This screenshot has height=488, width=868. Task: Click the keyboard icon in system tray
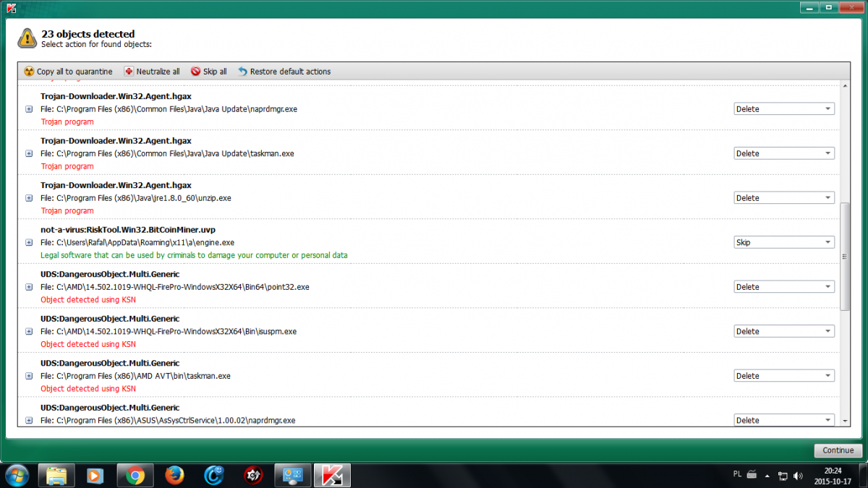[752, 474]
